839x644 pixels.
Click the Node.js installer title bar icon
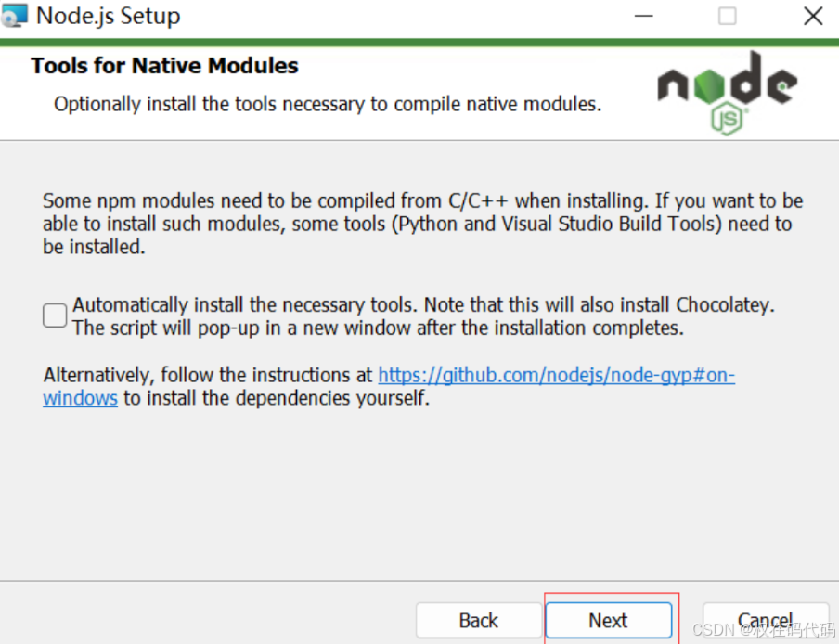[x=14, y=16]
